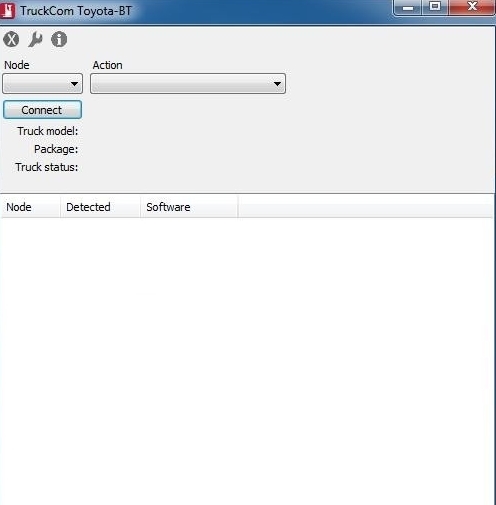The height and width of the screenshot is (505, 496).
Task: Minimize the TruckCom Toyota-BT window
Action: coord(408,7)
